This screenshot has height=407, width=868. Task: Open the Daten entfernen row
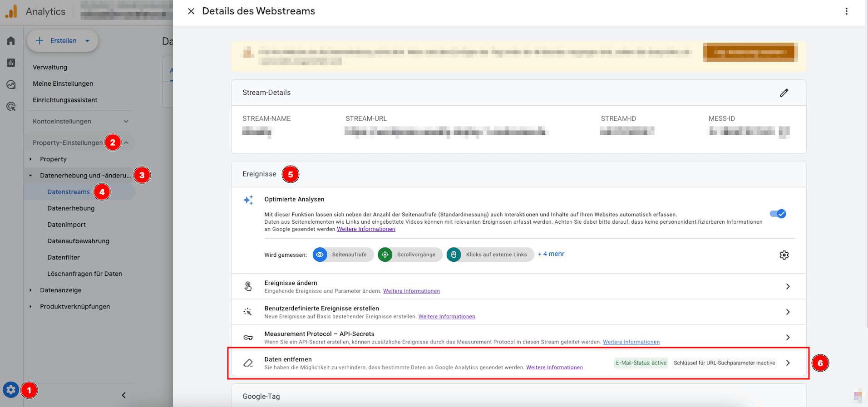click(518, 363)
